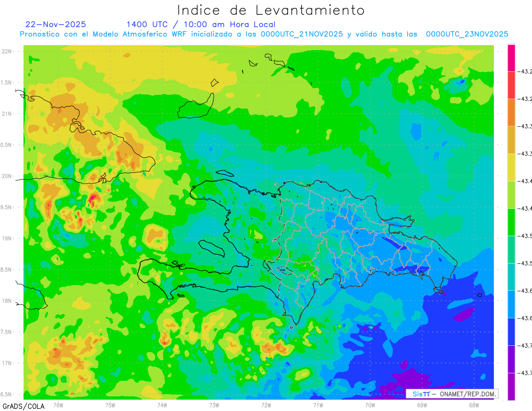Click the "SisTT - ONAMET/REP.DOM." label box
The image size is (532, 411).
click(x=452, y=394)
